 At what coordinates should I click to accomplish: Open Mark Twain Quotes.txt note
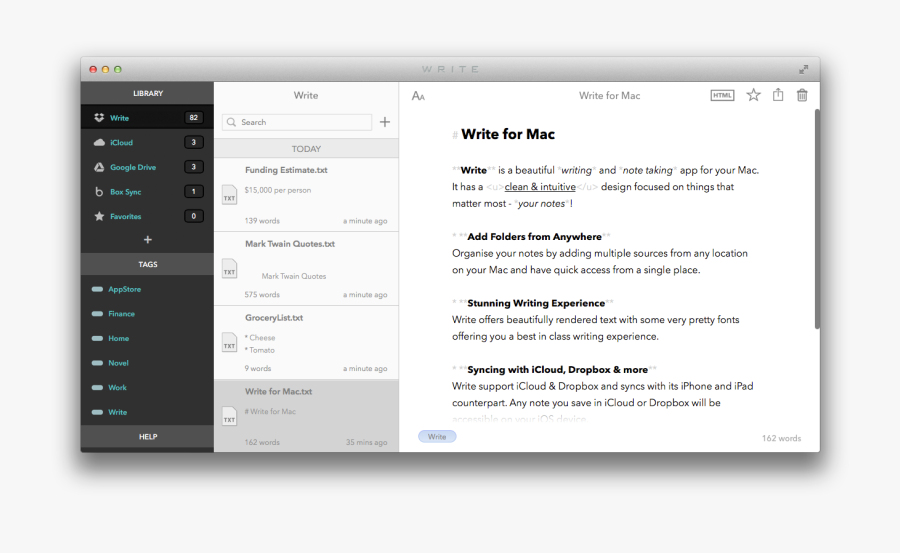(307, 269)
